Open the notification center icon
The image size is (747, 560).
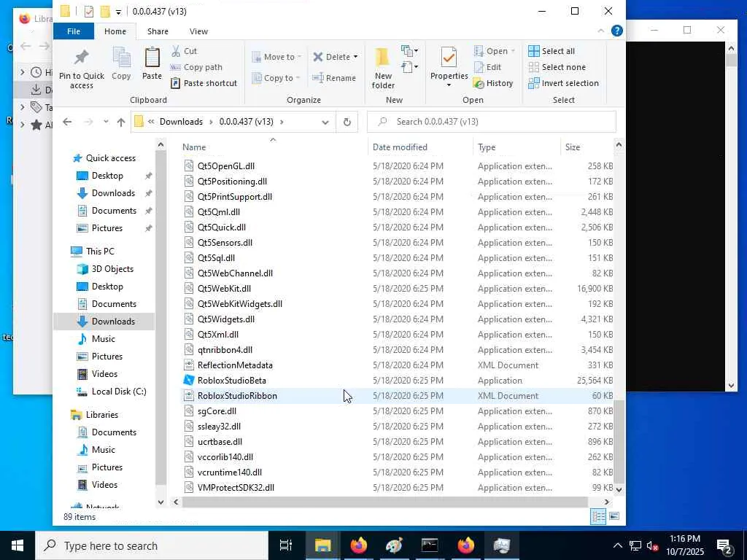724,547
